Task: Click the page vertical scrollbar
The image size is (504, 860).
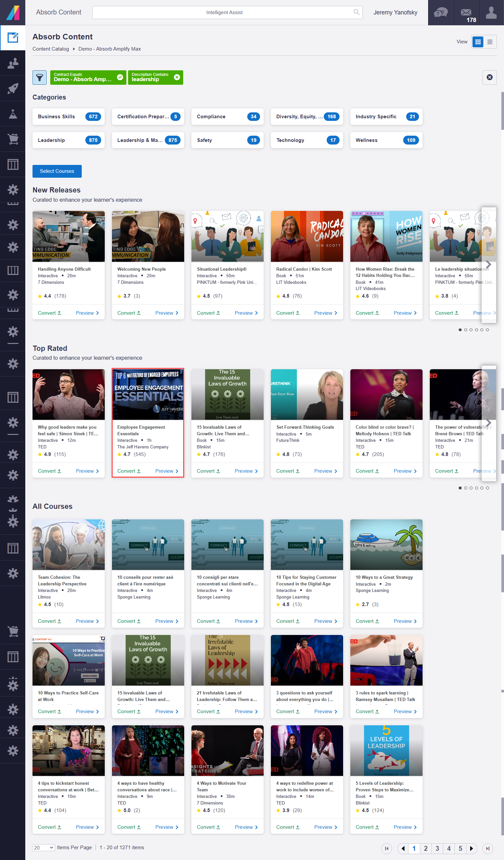Action: (502, 111)
